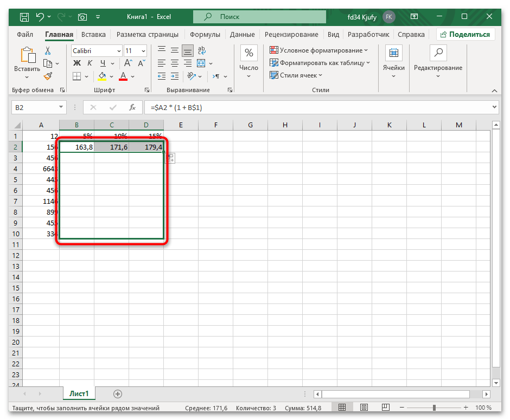Collapse the ribbon with the chevron
The height and width of the screenshot is (420, 510).
(494, 91)
